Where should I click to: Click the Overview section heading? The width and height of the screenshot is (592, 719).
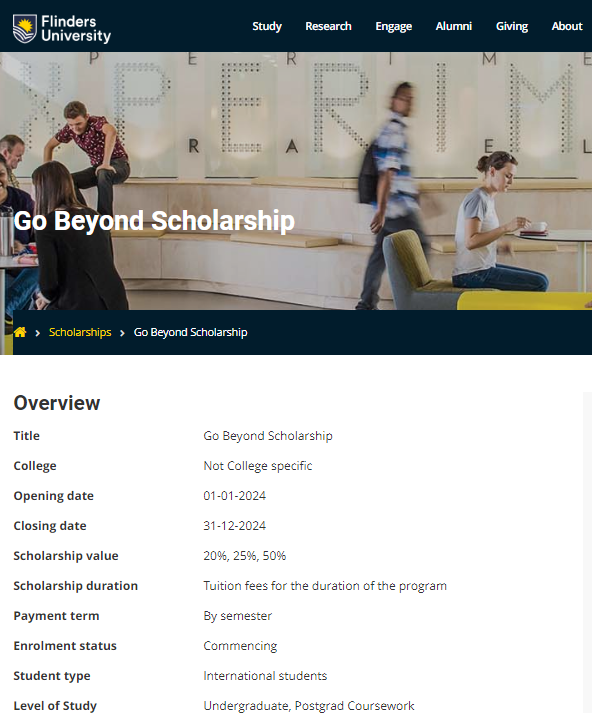[x=57, y=403]
